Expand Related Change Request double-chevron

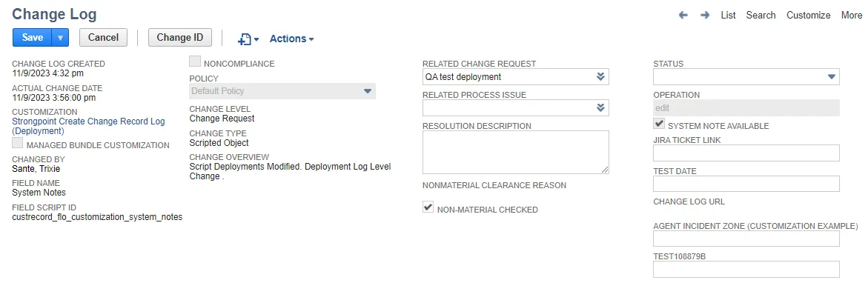coord(600,77)
